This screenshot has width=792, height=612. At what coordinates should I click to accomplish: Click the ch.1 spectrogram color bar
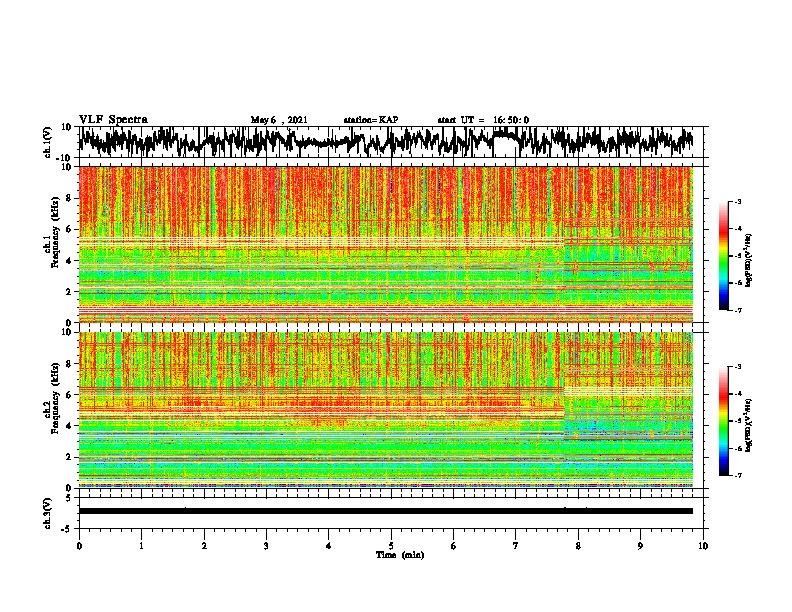723,255
